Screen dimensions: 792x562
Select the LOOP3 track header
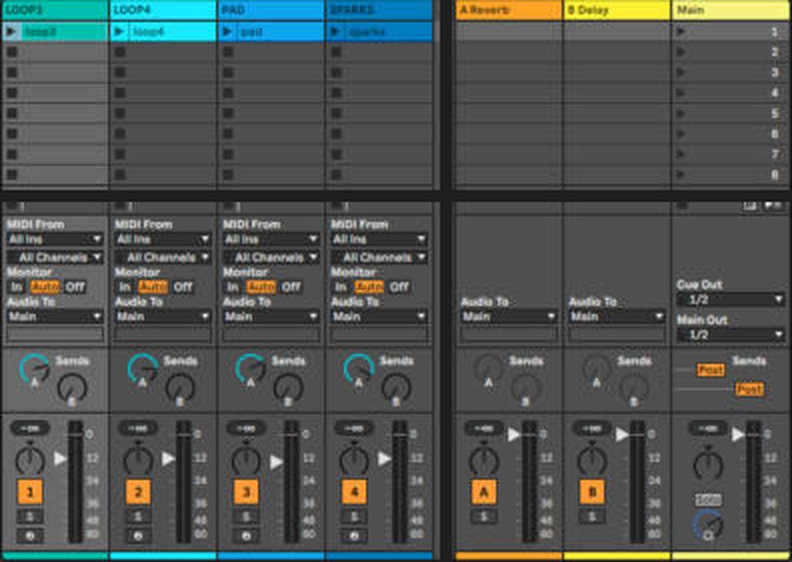click(55, 10)
